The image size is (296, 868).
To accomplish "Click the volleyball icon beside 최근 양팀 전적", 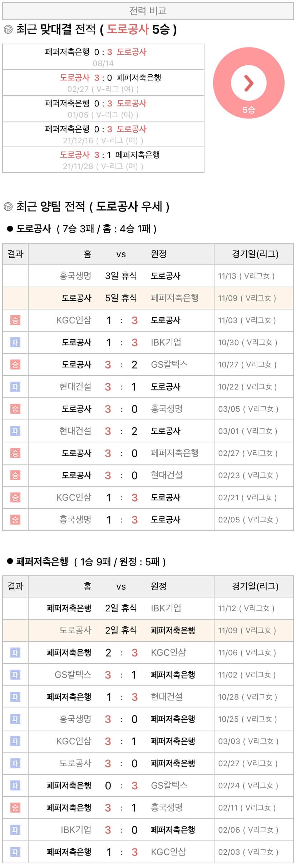I will (8, 207).
